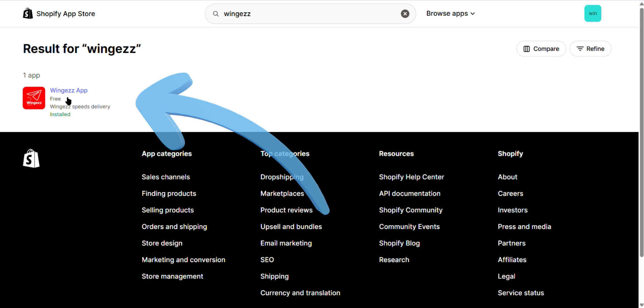Click into the wingezz search field
Viewport: 644px width, 308px height.
309,14
